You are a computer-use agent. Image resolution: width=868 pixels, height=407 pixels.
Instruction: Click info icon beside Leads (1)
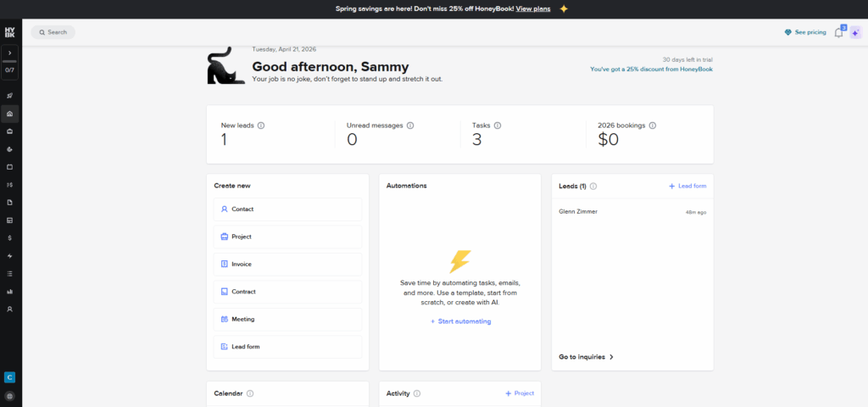593,186
